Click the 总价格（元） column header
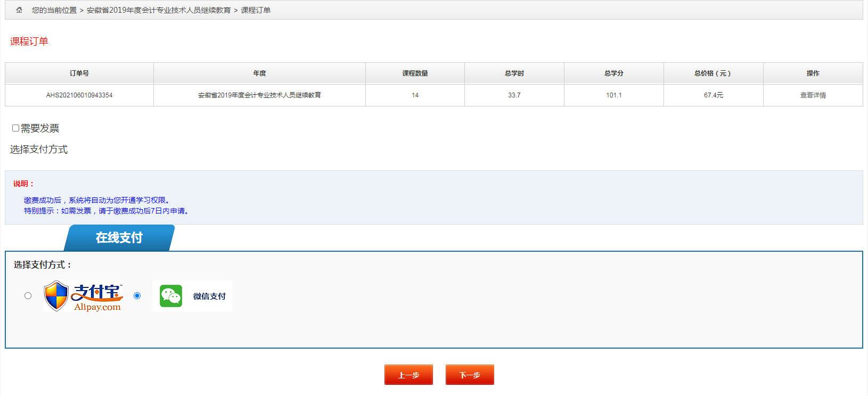868x396 pixels. [x=713, y=73]
